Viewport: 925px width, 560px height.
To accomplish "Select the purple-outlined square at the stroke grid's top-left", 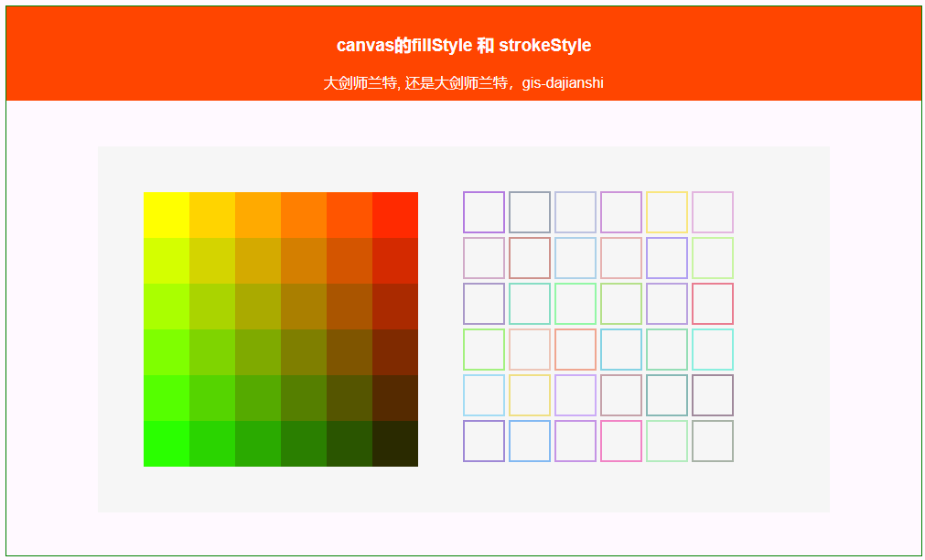I will [x=483, y=212].
